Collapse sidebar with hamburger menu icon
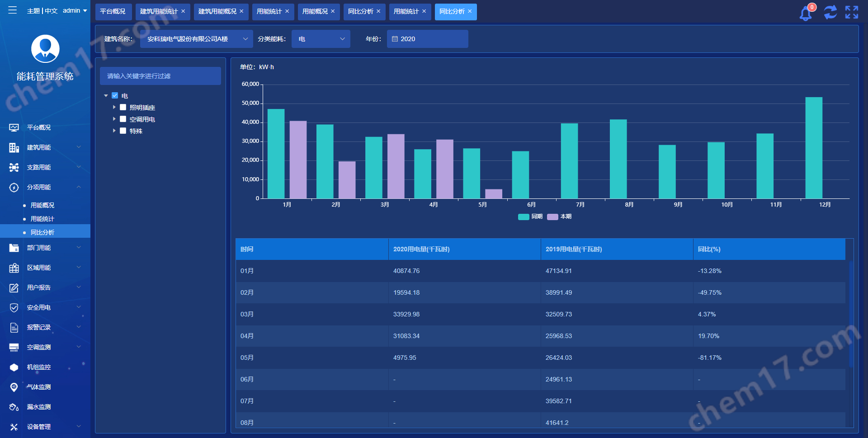 pyautogui.click(x=13, y=10)
